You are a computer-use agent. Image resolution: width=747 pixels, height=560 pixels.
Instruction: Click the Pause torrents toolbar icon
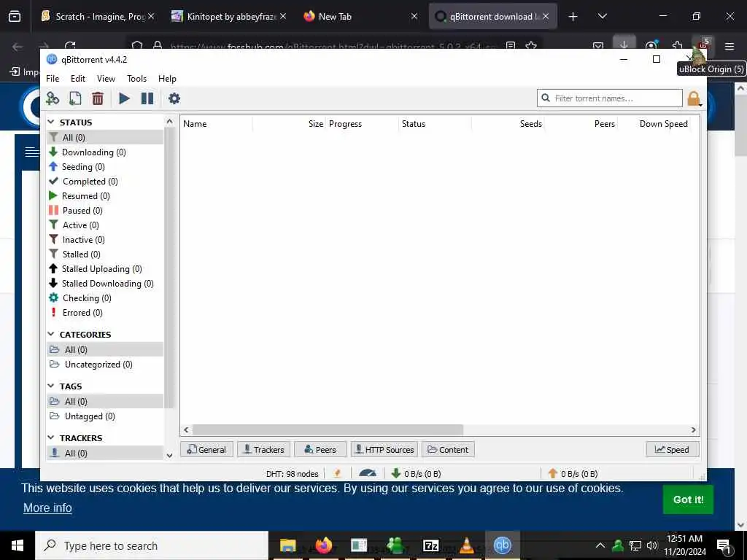click(147, 98)
